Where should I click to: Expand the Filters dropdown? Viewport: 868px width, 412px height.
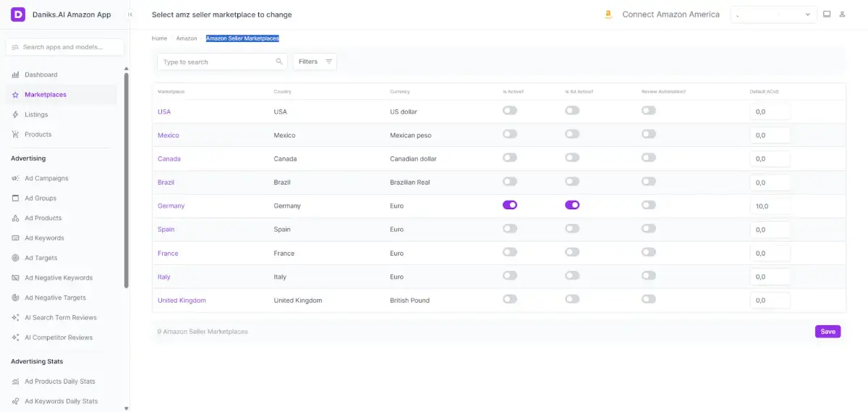pyautogui.click(x=315, y=62)
